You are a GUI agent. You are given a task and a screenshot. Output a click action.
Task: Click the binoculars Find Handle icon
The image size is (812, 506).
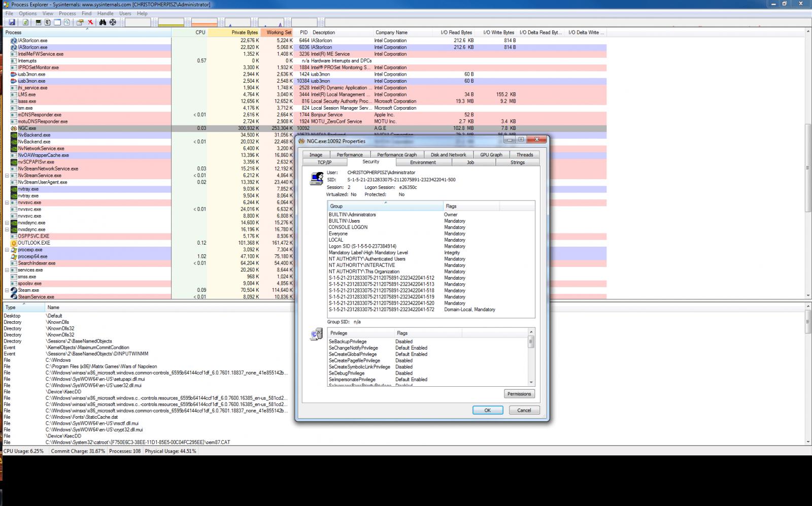coord(103,22)
